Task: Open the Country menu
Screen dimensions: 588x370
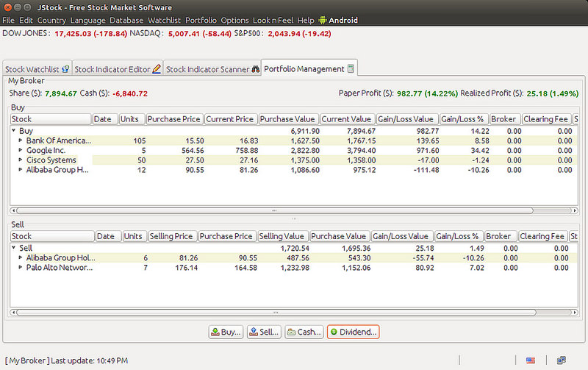Action: (51, 20)
